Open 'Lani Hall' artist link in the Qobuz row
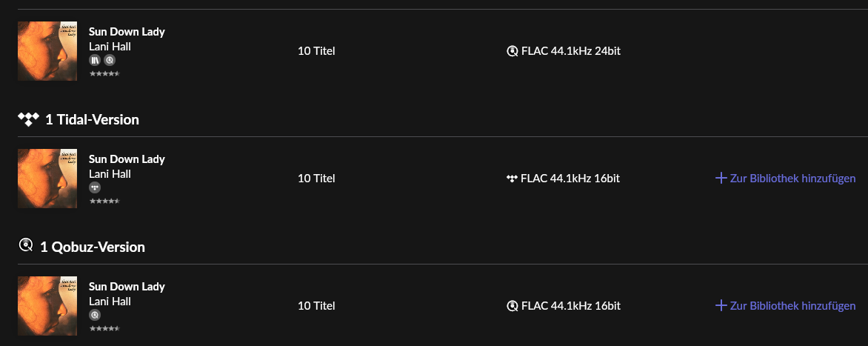Image resolution: width=868 pixels, height=346 pixels. click(110, 301)
